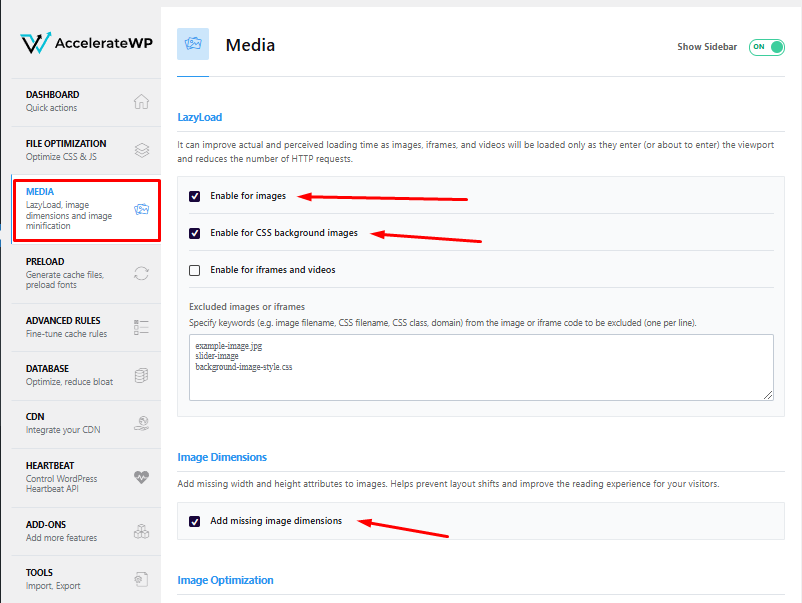Click the Fine-tune cache rules subtitle
This screenshot has width=802, height=603.
[x=66, y=333]
